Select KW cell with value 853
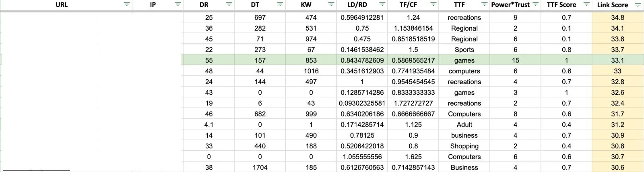The image size is (644, 172). 311,60
